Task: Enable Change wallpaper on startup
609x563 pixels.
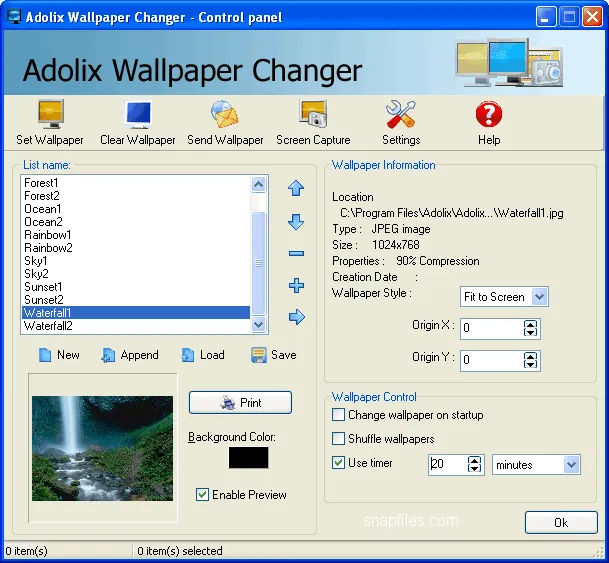Action: click(338, 415)
